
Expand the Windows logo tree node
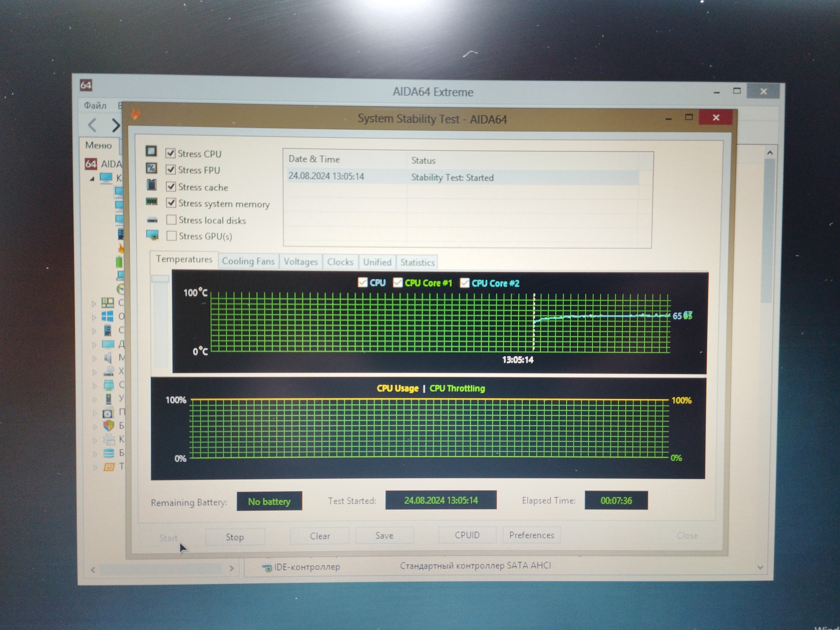point(94,317)
